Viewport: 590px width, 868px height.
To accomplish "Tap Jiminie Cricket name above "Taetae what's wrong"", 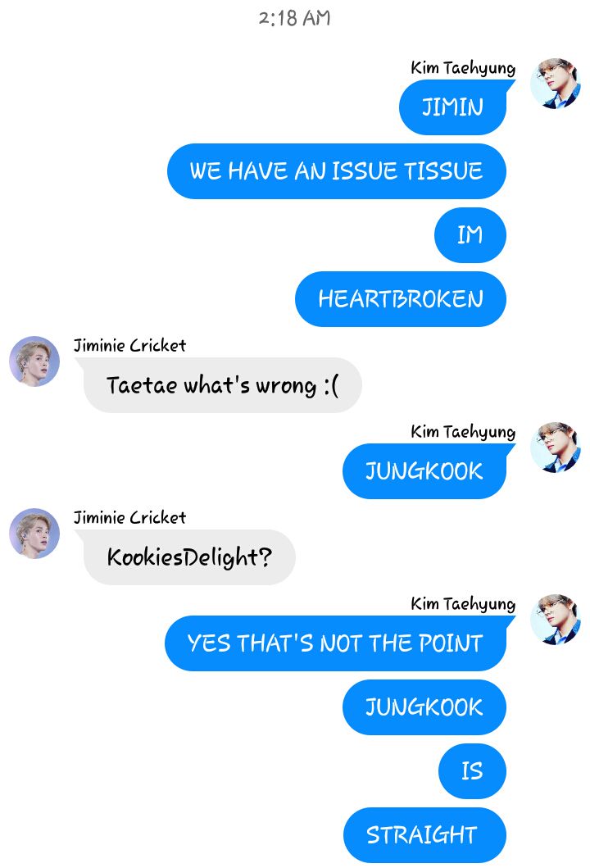I will (129, 345).
